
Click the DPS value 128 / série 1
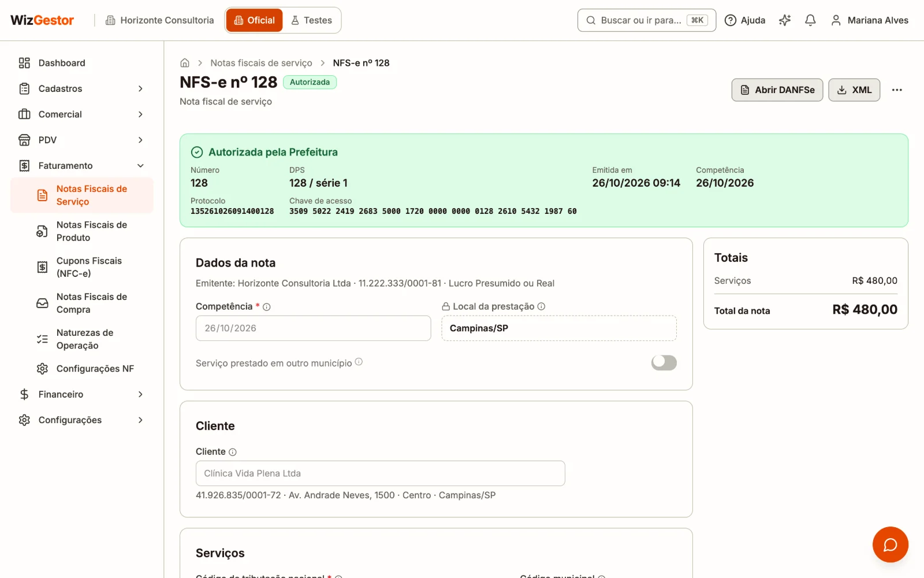[x=318, y=183]
